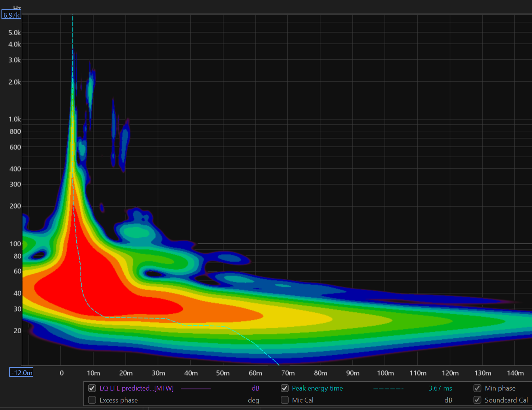
Task: Click the deg unit label beside Excess phase
Action: point(253,400)
